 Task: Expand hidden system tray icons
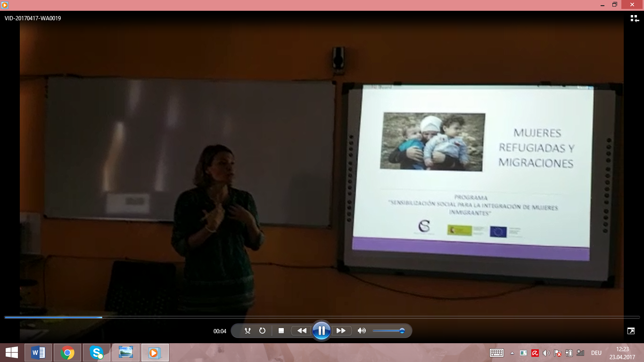(x=512, y=353)
